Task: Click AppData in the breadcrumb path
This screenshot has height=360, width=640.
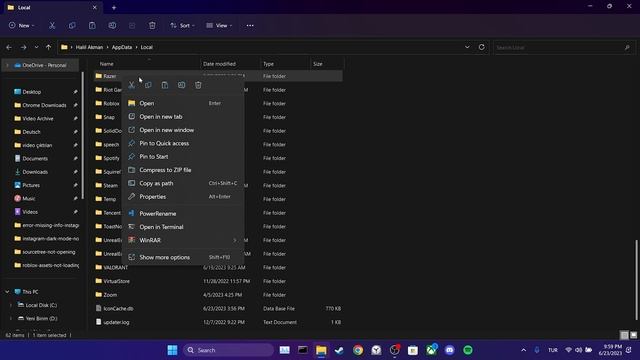Action: (x=122, y=47)
